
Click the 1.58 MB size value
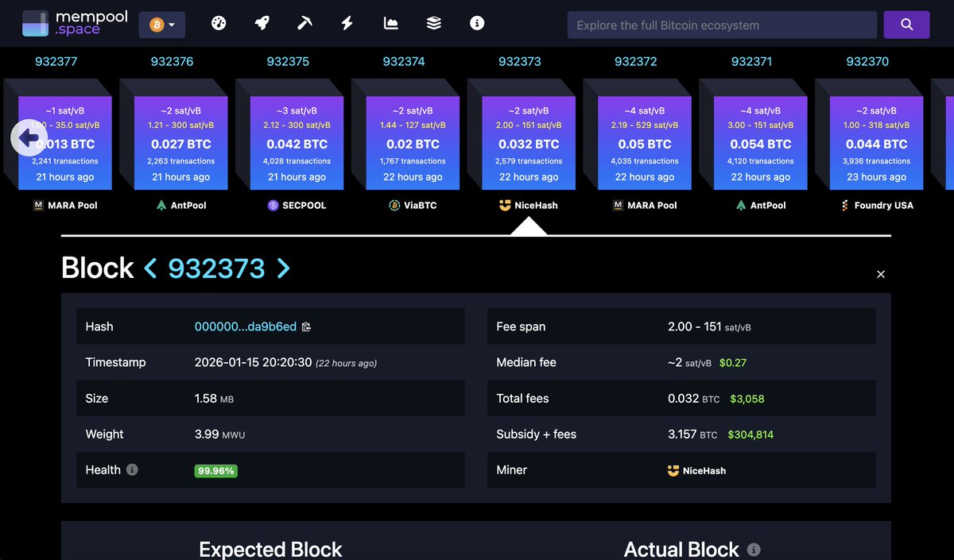coord(214,398)
